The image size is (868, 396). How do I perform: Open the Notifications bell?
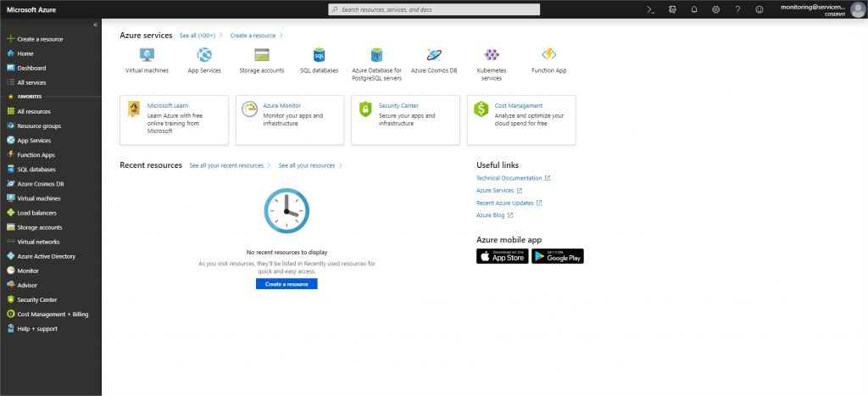(694, 9)
